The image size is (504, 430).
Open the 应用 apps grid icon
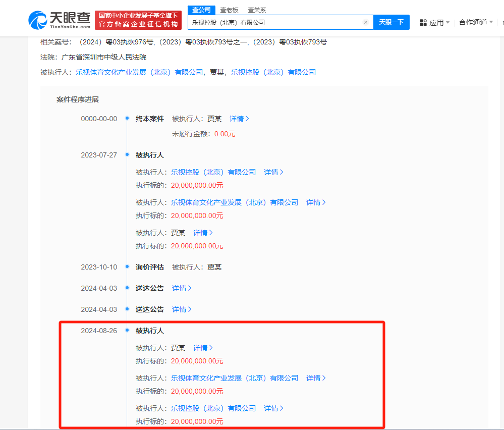click(423, 22)
